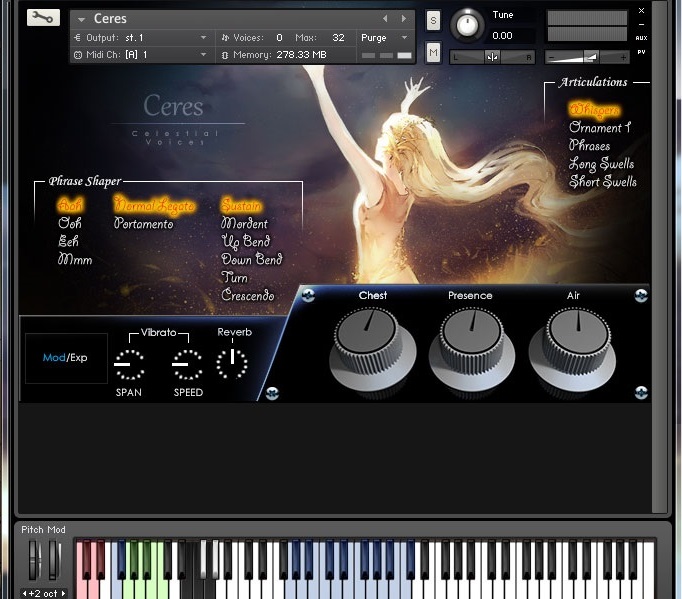The height and width of the screenshot is (599, 682).
Task: Select the Short Swells articulation
Action: (603, 181)
